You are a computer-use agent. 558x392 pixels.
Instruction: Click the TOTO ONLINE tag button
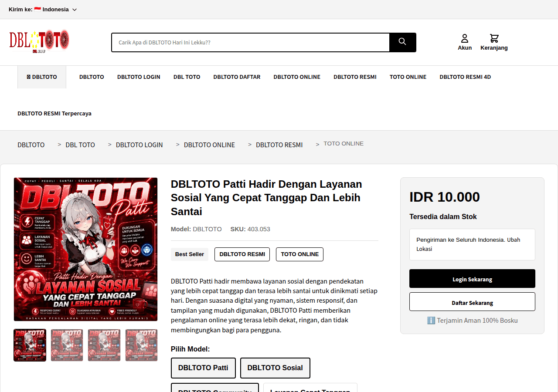[299, 254]
